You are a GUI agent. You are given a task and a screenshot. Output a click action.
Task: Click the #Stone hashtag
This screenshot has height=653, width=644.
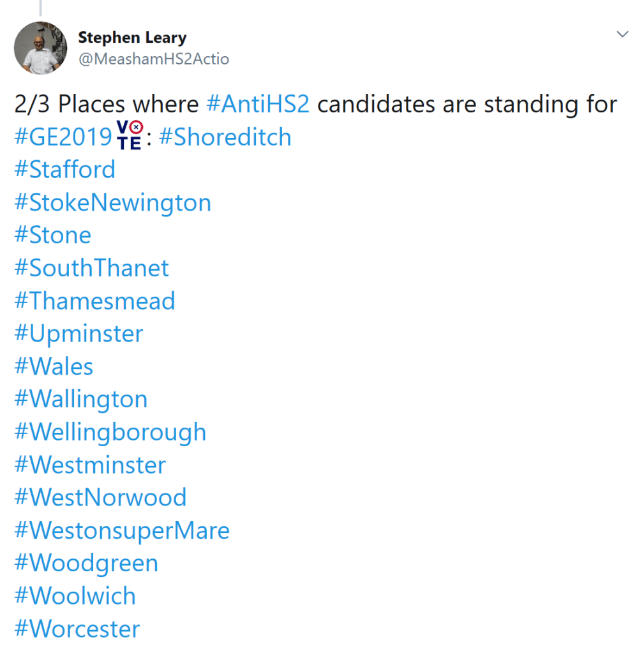coord(52,236)
